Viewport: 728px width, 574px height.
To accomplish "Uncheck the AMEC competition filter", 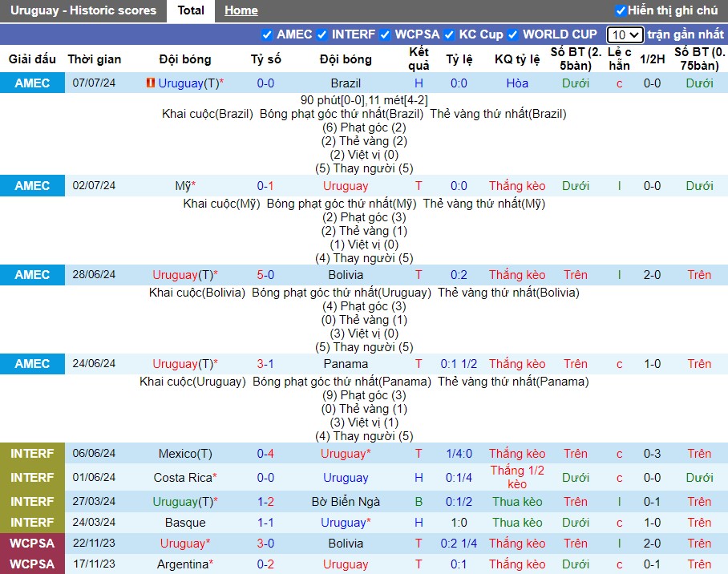I will 267,34.
